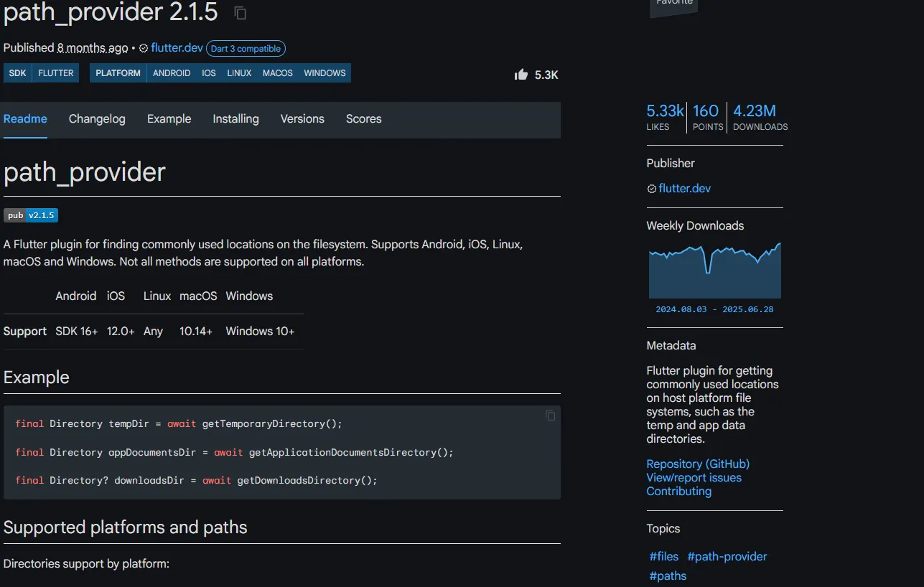The height and width of the screenshot is (587, 924).
Task: Click the Weekly Downloads chart
Action: point(715,270)
